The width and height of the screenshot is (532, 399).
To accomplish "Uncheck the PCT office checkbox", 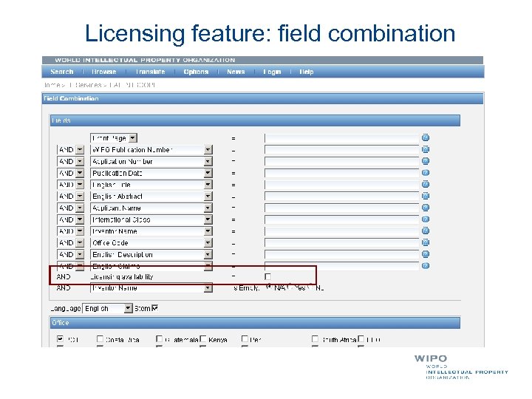I will (x=61, y=339).
